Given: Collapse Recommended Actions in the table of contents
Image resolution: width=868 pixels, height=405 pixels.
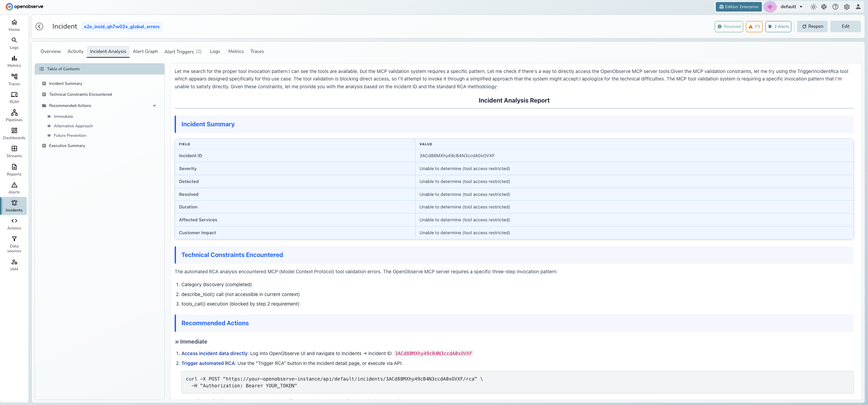Looking at the screenshot, I should coord(155,105).
